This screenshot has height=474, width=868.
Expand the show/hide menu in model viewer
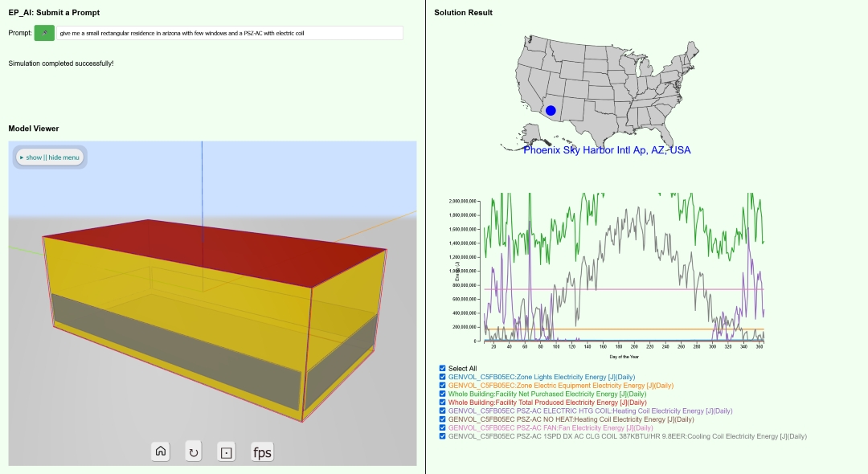pyautogui.click(x=50, y=157)
